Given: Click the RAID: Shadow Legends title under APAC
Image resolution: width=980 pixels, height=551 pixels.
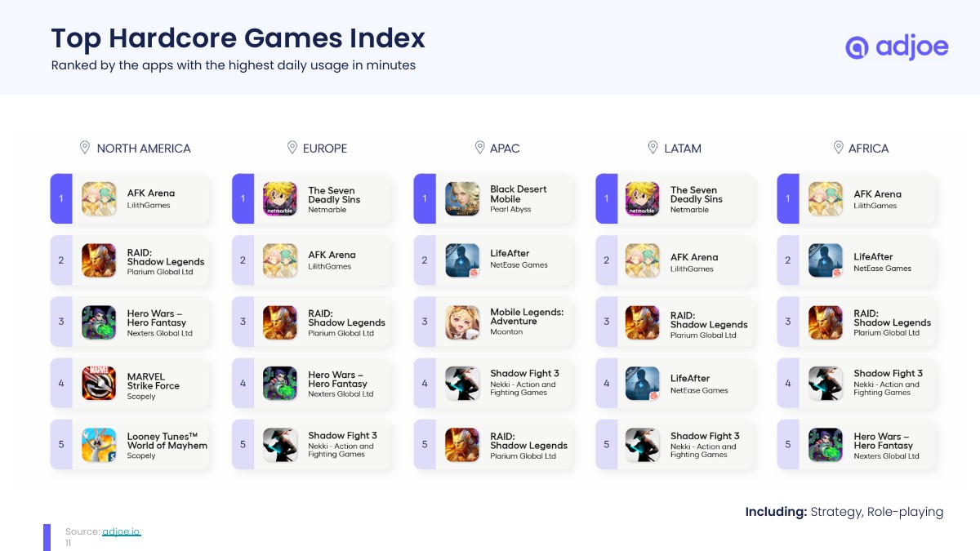Looking at the screenshot, I should tap(528, 441).
